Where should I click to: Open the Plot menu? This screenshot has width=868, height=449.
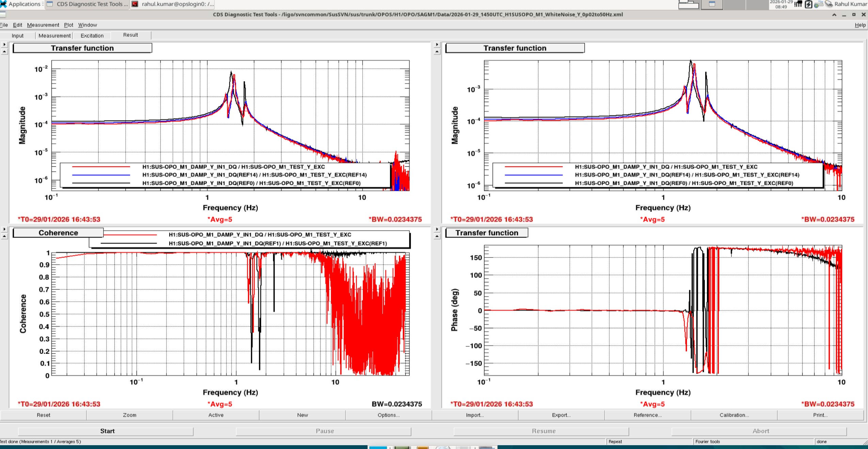pyautogui.click(x=68, y=25)
